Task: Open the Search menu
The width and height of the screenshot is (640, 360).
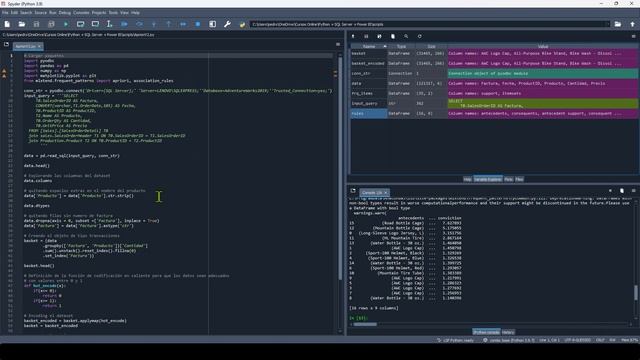Action: tap(26, 13)
